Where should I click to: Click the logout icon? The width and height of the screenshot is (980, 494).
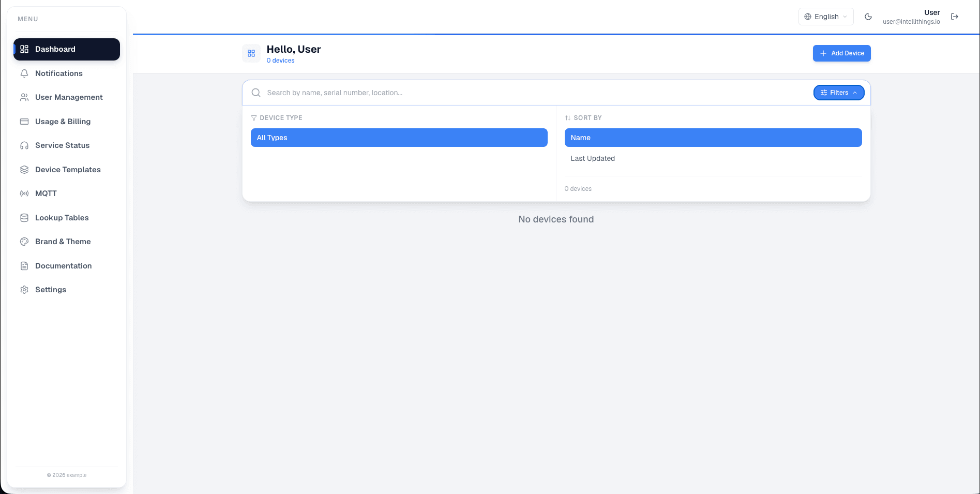(955, 17)
